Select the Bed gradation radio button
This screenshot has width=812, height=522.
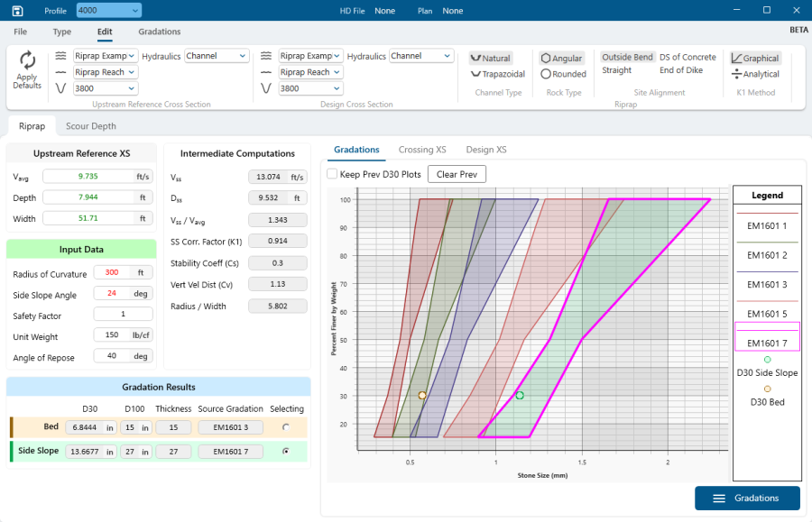(x=286, y=427)
